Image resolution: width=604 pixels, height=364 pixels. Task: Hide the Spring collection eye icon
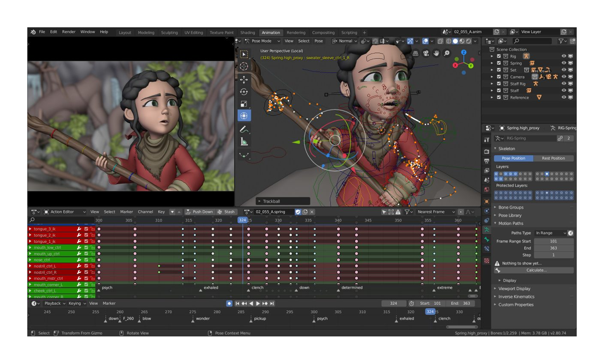coord(564,63)
